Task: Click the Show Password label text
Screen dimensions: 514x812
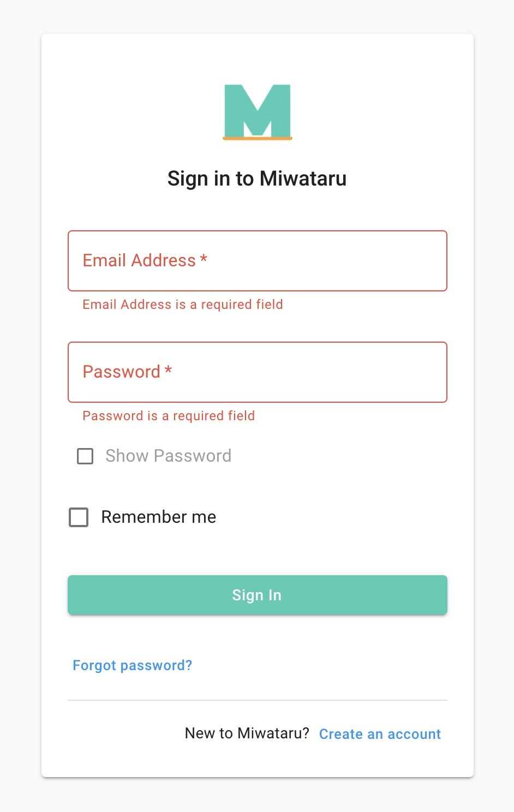Action: pos(168,456)
